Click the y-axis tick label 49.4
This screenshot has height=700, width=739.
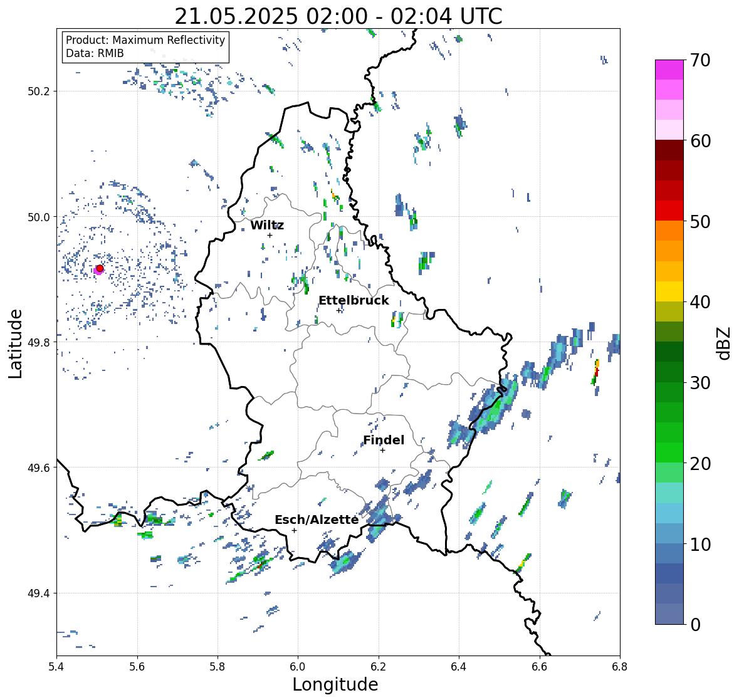tap(38, 593)
